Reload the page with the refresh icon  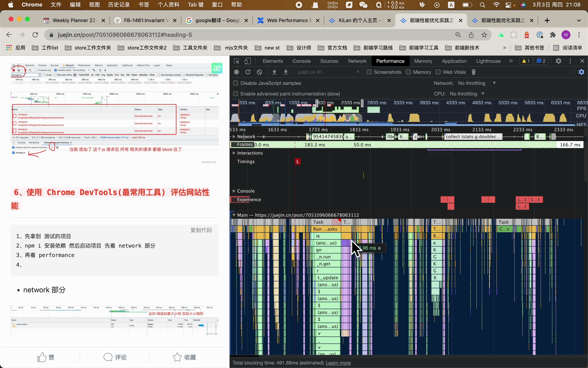point(35,35)
